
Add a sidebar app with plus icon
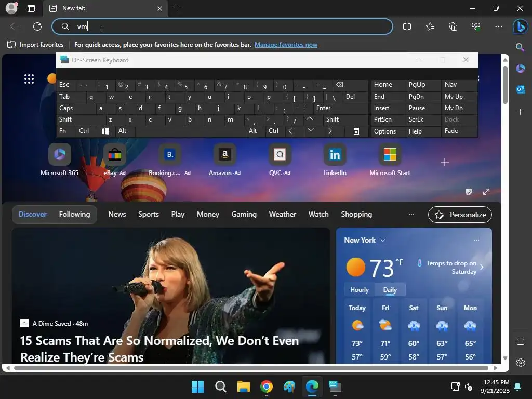[x=520, y=112]
